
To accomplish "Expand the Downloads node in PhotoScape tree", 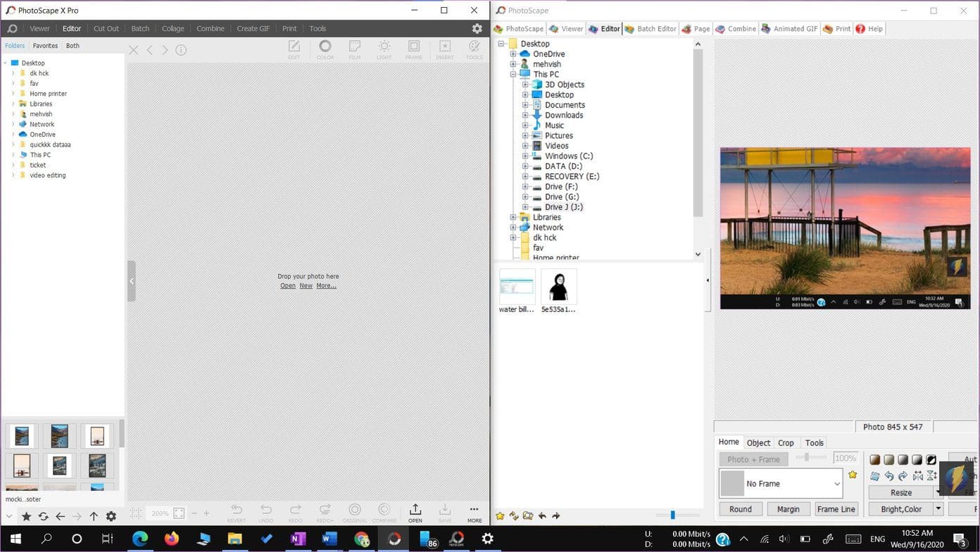I will [x=525, y=115].
